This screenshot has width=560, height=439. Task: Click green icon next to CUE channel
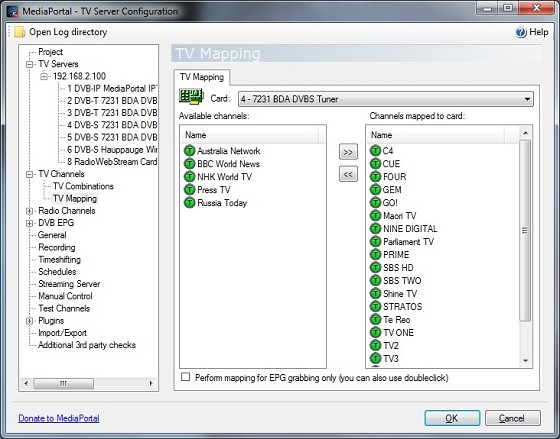375,164
